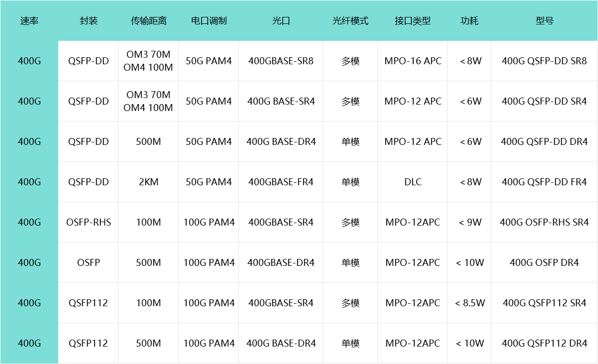Select the < 9W power consumption cell
The image size is (598, 364).
pyautogui.click(x=470, y=223)
